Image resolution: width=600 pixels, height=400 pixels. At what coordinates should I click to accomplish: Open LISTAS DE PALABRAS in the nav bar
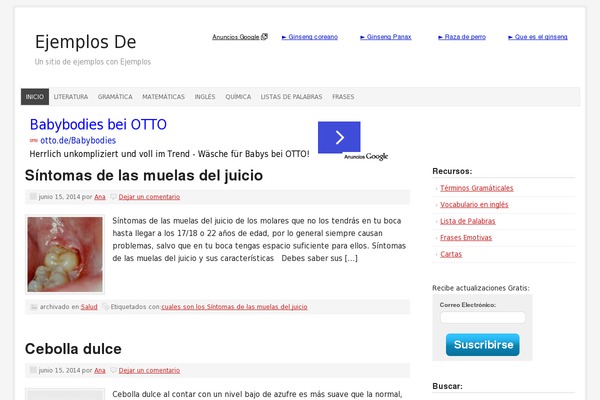click(x=291, y=97)
